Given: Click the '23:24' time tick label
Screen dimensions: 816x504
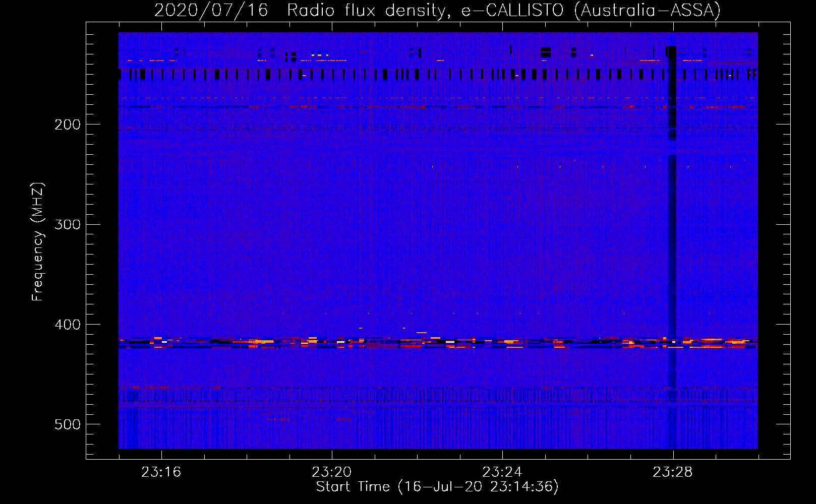Looking at the screenshot, I should tap(502, 472).
